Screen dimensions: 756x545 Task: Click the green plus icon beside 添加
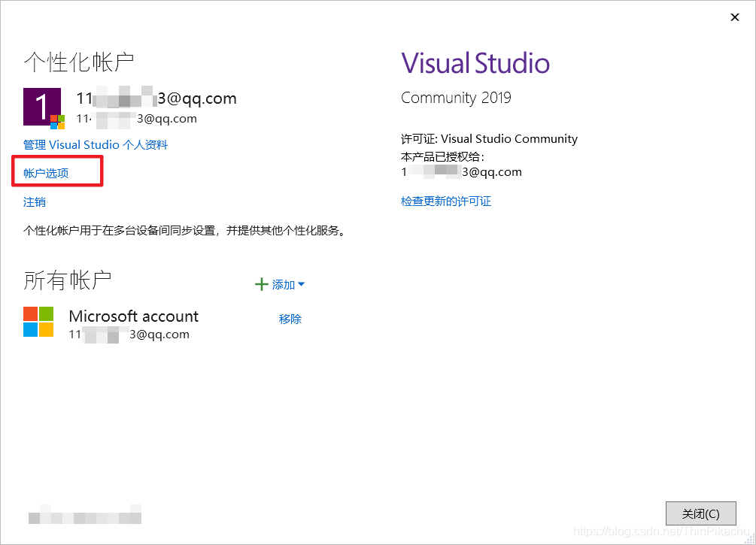[x=261, y=284]
